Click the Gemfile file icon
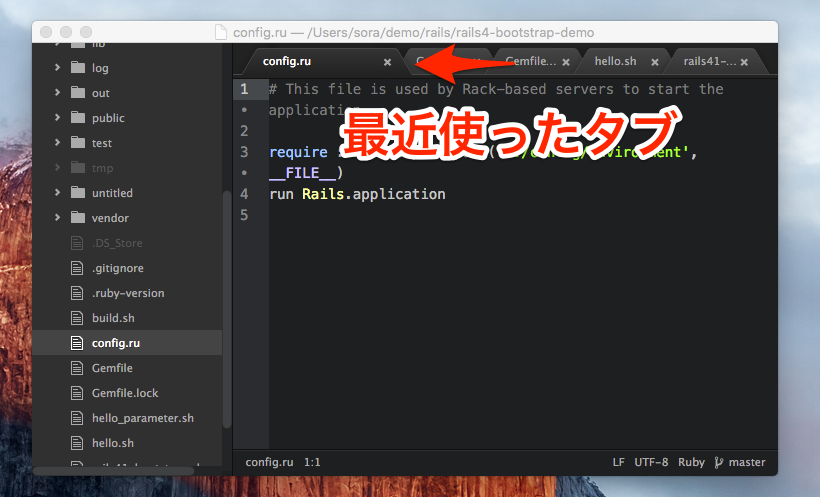This screenshot has height=497, width=820. [77, 368]
